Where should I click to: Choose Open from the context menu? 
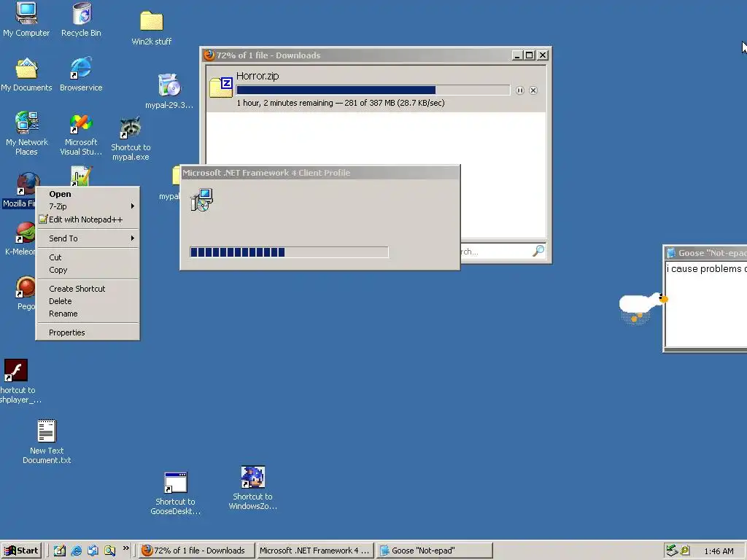88,194
